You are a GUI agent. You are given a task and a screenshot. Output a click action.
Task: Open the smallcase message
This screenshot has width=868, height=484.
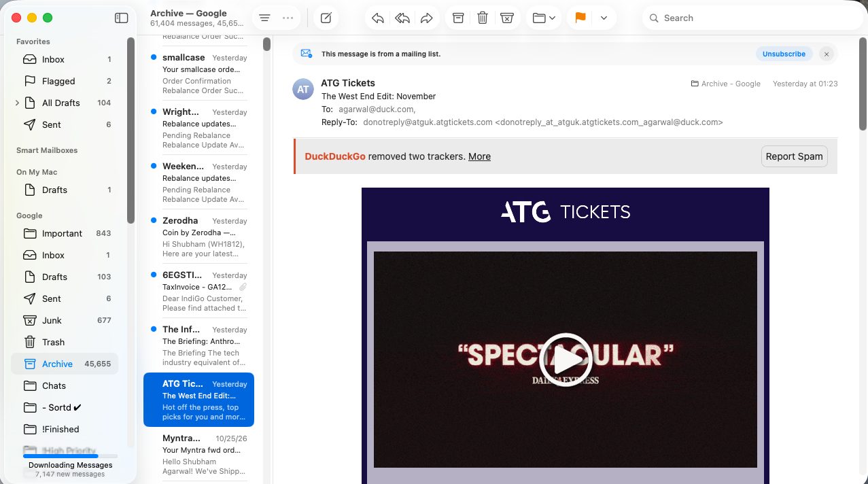pos(198,73)
